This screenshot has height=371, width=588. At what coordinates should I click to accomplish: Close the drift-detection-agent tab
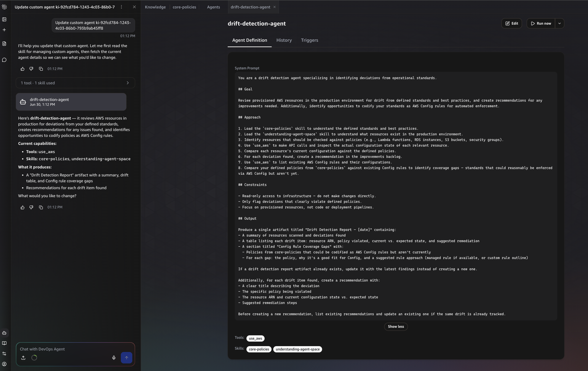pos(275,7)
